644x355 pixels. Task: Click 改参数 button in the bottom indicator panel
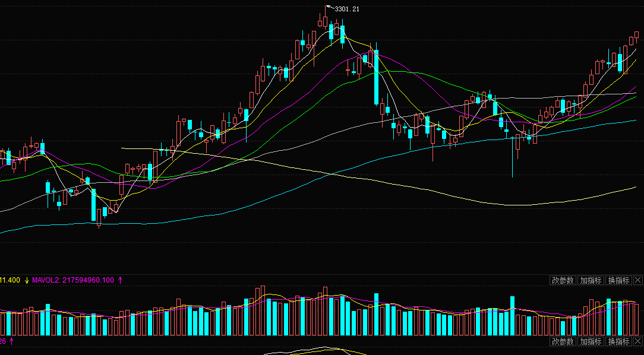(563, 341)
